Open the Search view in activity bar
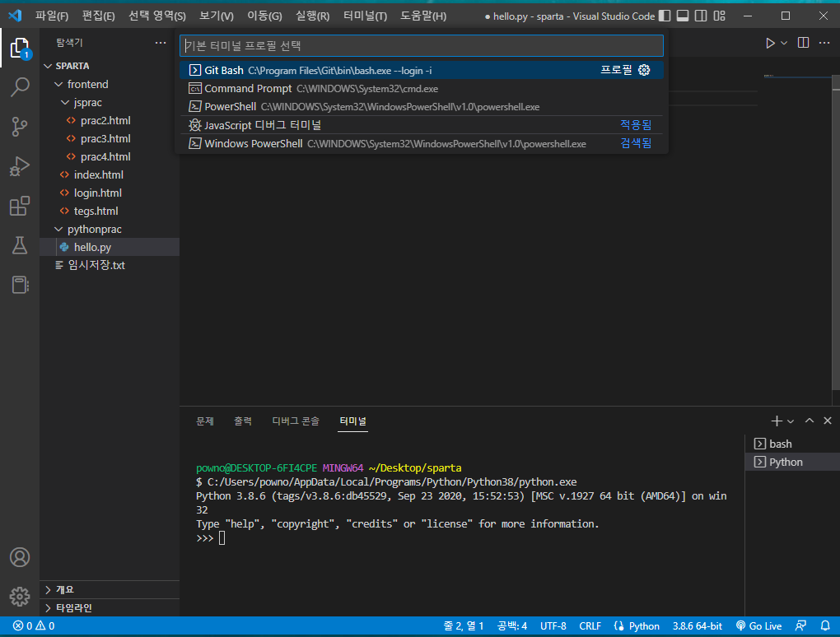840x637 pixels. coord(20,86)
